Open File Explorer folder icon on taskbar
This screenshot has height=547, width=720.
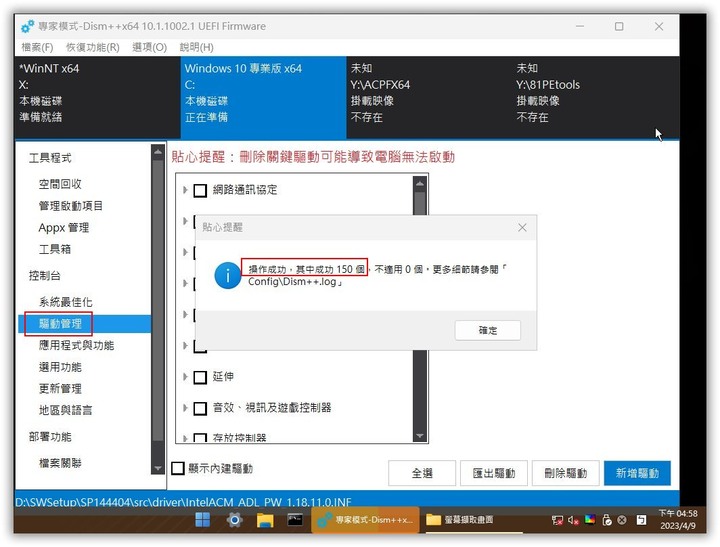pyautogui.click(x=265, y=520)
